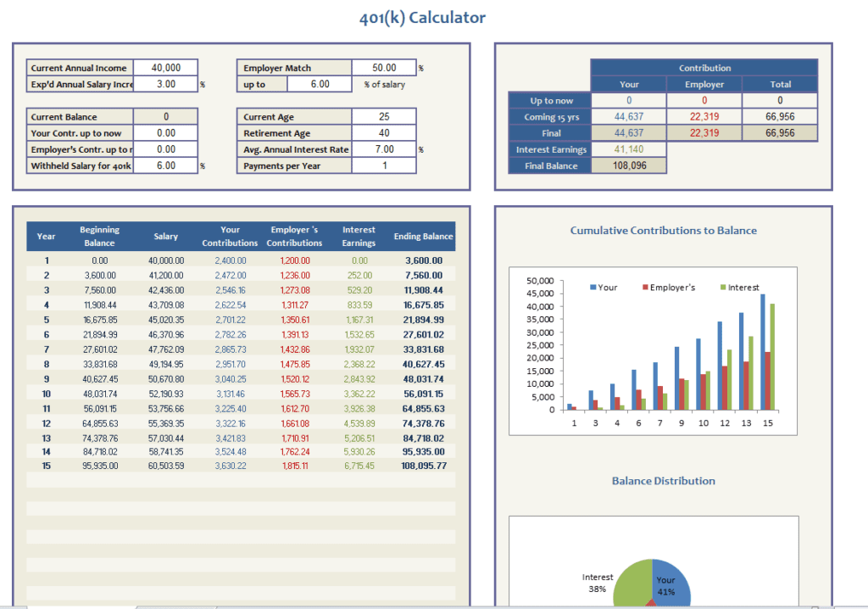Select the Payments per Year value 1
The height and width of the screenshot is (609, 868).
coord(384,165)
